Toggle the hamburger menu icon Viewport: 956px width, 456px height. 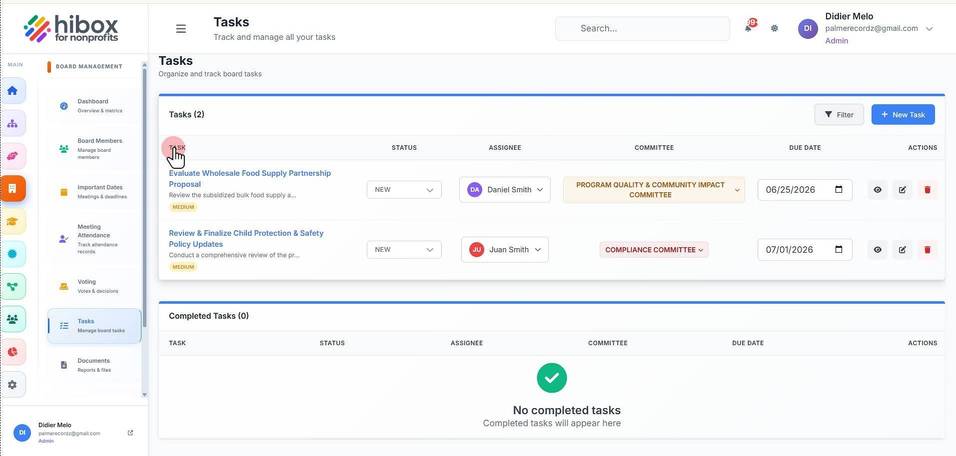pyautogui.click(x=181, y=29)
